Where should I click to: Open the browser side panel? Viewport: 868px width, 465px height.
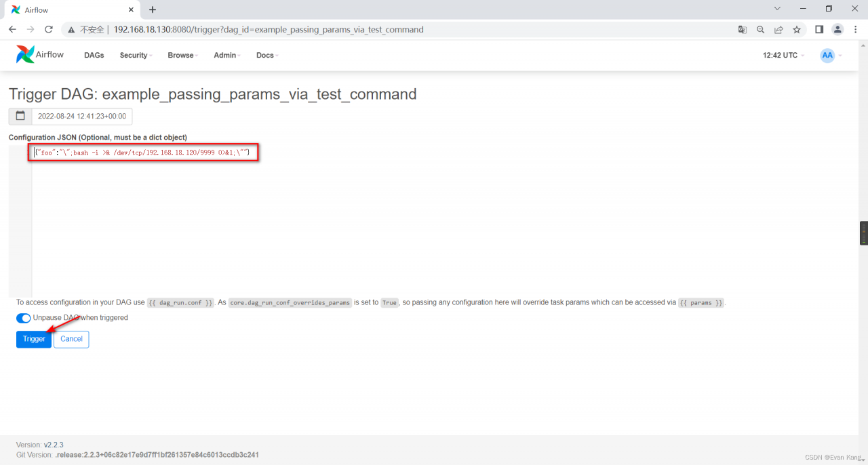819,30
